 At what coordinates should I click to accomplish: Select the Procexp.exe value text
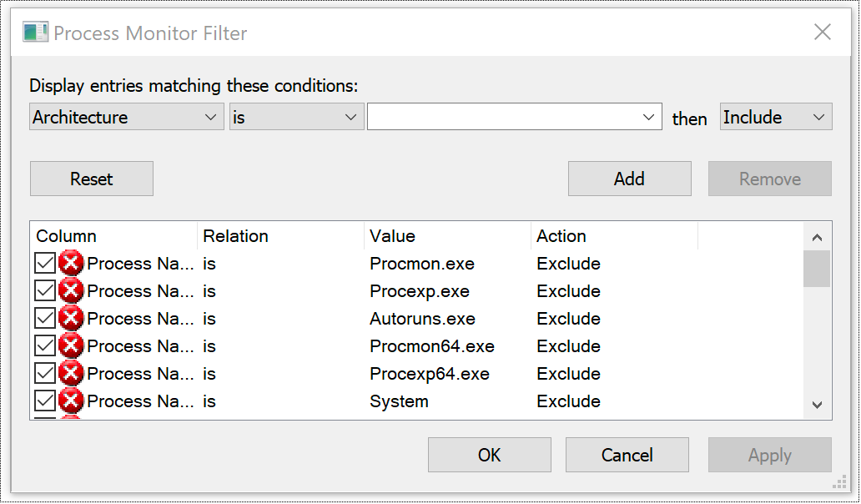[420, 291]
